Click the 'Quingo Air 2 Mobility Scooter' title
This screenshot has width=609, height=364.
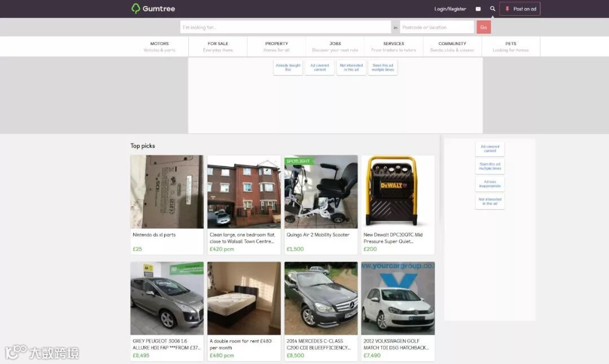click(x=318, y=235)
